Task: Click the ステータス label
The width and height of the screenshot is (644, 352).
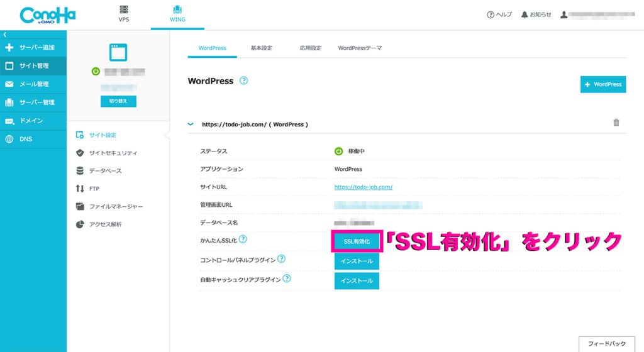Action: point(214,151)
